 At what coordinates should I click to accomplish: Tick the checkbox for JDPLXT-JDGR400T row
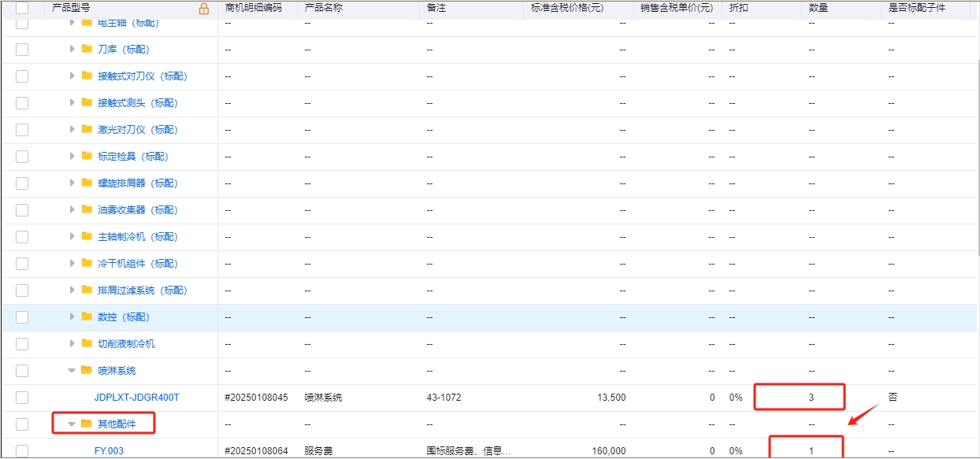pyautogui.click(x=22, y=398)
